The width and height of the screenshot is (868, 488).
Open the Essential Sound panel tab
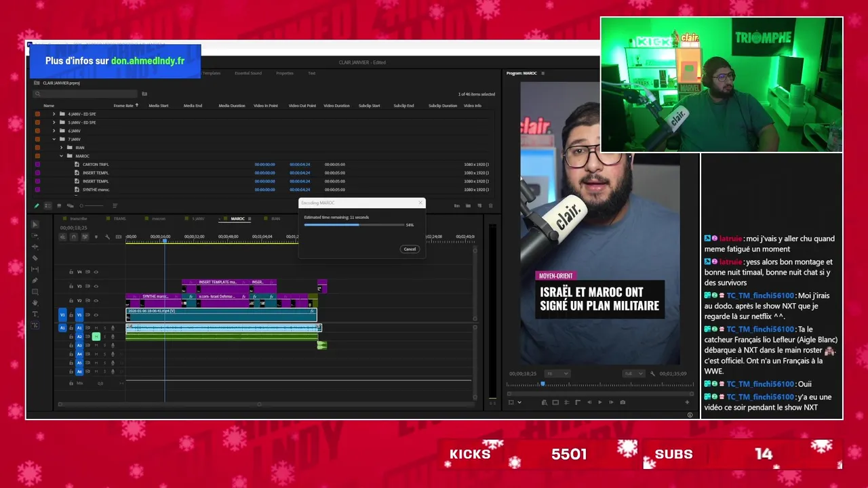[x=248, y=73]
